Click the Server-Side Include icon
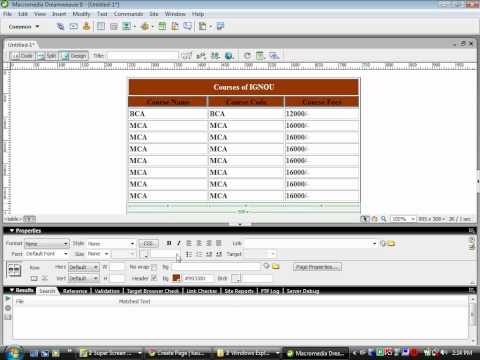 pos(175,27)
